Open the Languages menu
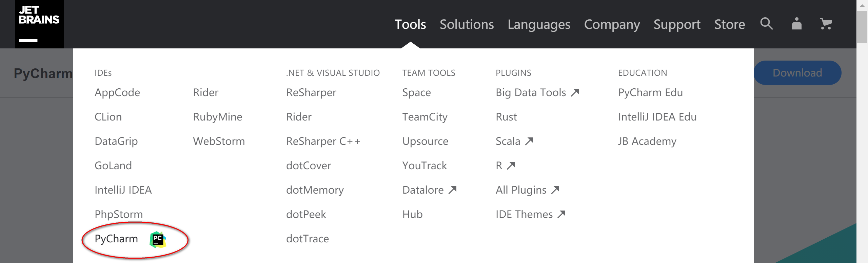The height and width of the screenshot is (263, 868). coord(539,24)
